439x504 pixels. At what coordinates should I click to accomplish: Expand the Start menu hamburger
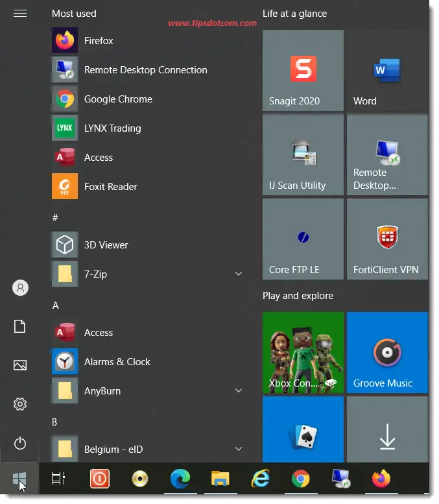click(20, 13)
